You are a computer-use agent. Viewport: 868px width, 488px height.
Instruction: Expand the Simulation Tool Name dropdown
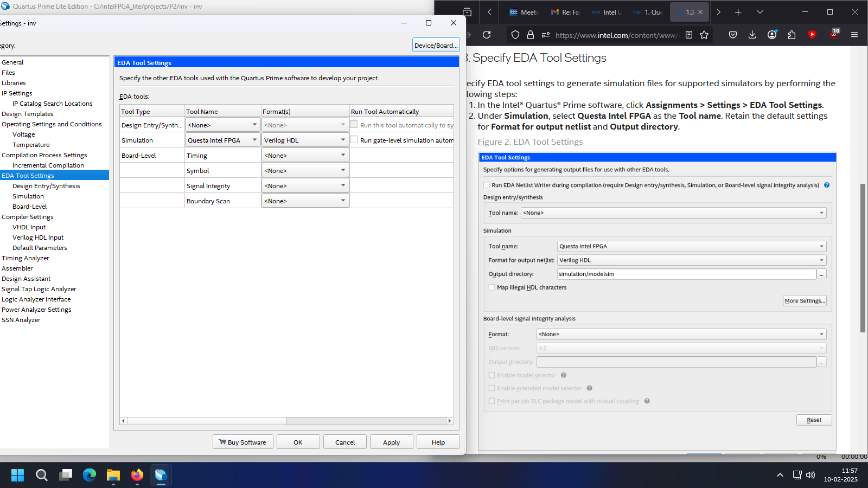(254, 140)
